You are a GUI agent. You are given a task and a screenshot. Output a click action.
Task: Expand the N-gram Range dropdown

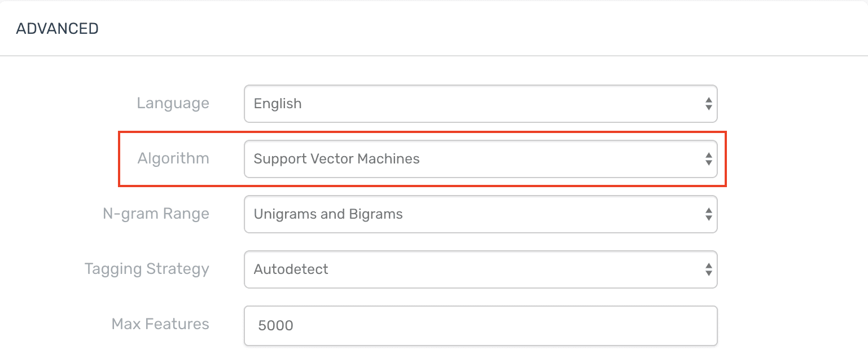pyautogui.click(x=480, y=214)
